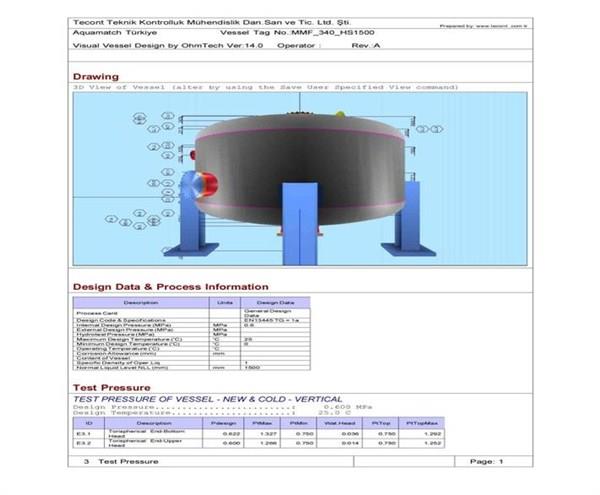The height and width of the screenshot is (495, 600).
Task: Click the 'Drawing' section heading
Action: click(x=96, y=77)
